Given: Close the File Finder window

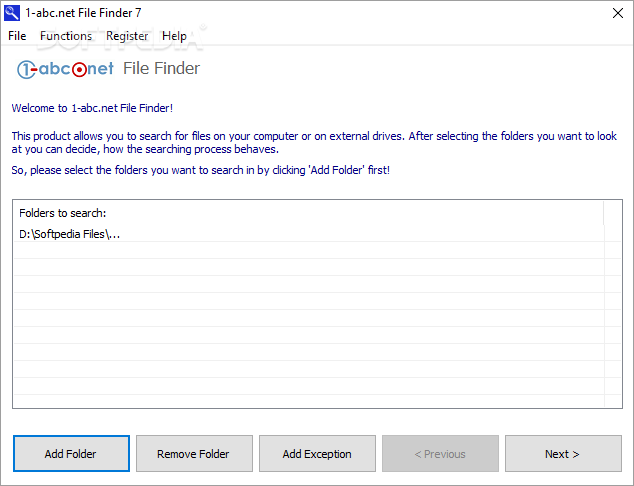Looking at the screenshot, I should 617,13.
